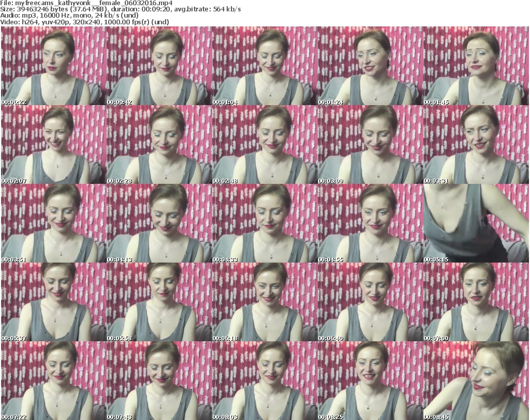Select the frame stamped 00:07:22

pyautogui.click(x=53, y=381)
